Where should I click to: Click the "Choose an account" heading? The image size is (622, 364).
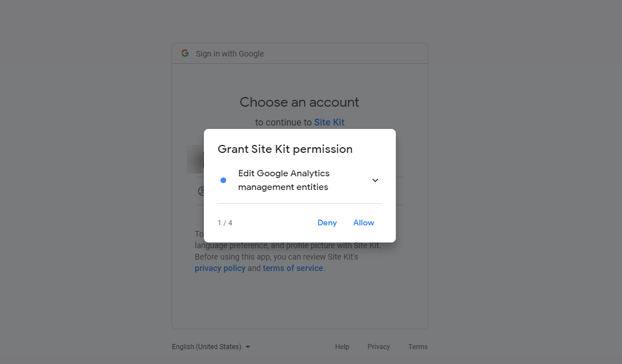click(299, 102)
